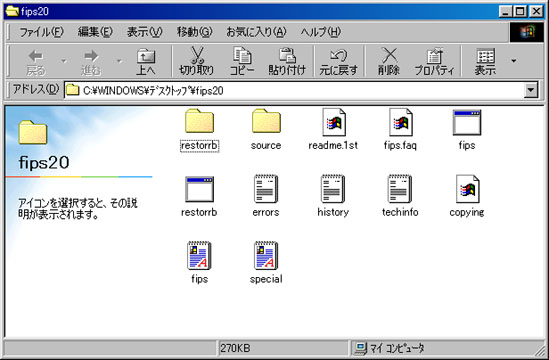Click the Paste (貼り付け) toolbar icon

pyautogui.click(x=287, y=61)
